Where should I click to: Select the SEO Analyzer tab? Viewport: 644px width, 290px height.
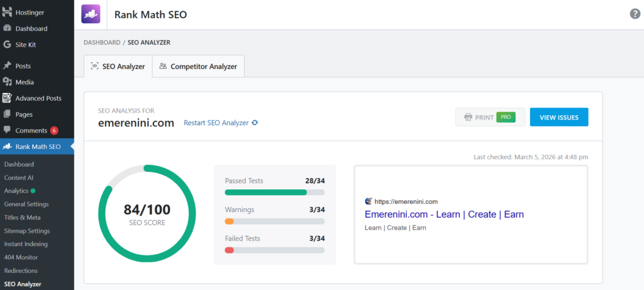click(118, 66)
